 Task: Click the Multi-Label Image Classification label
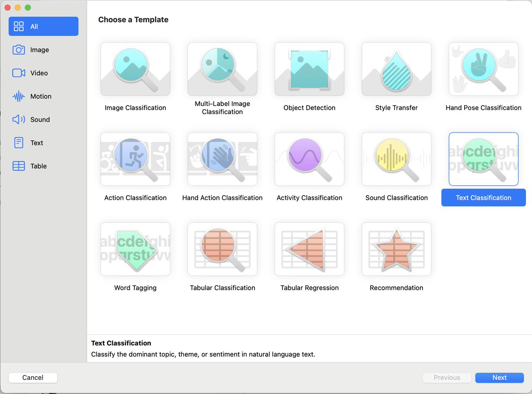(222, 108)
